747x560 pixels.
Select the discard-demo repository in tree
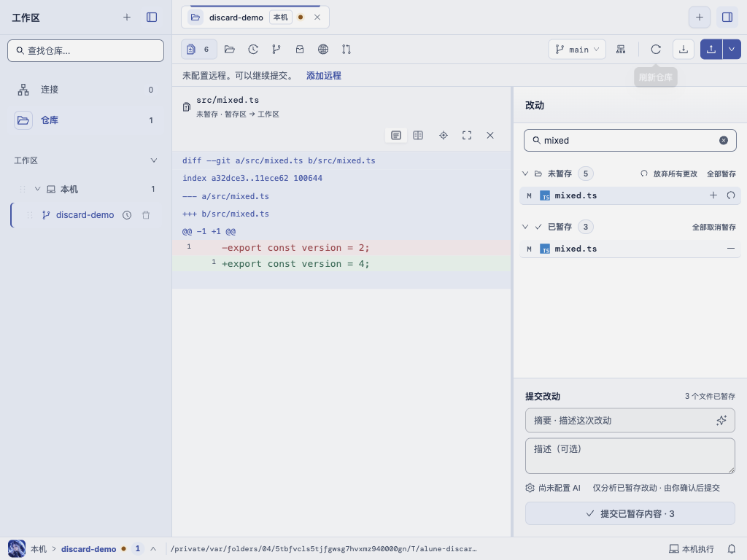coord(85,215)
